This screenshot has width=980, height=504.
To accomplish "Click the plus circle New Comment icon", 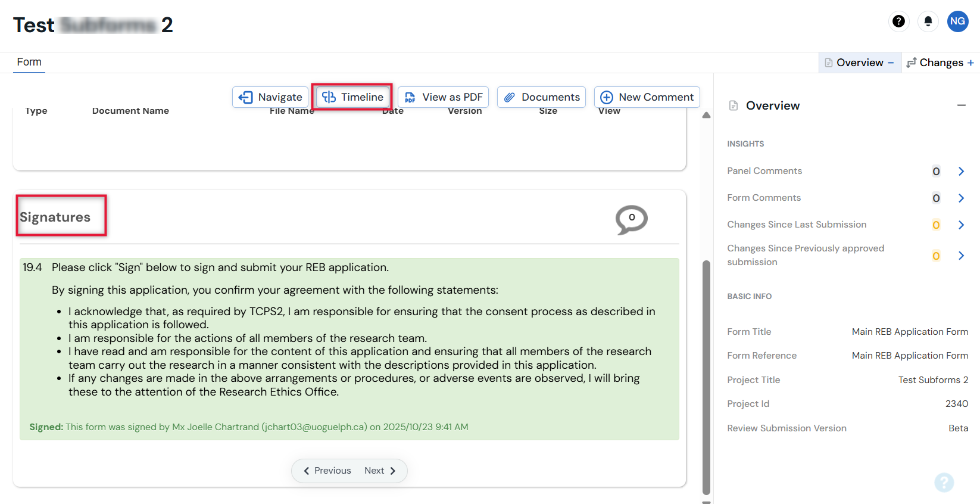I will (x=607, y=97).
